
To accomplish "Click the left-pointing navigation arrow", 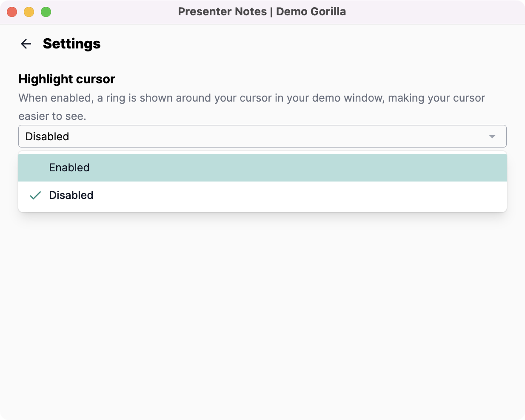I will pyautogui.click(x=26, y=44).
